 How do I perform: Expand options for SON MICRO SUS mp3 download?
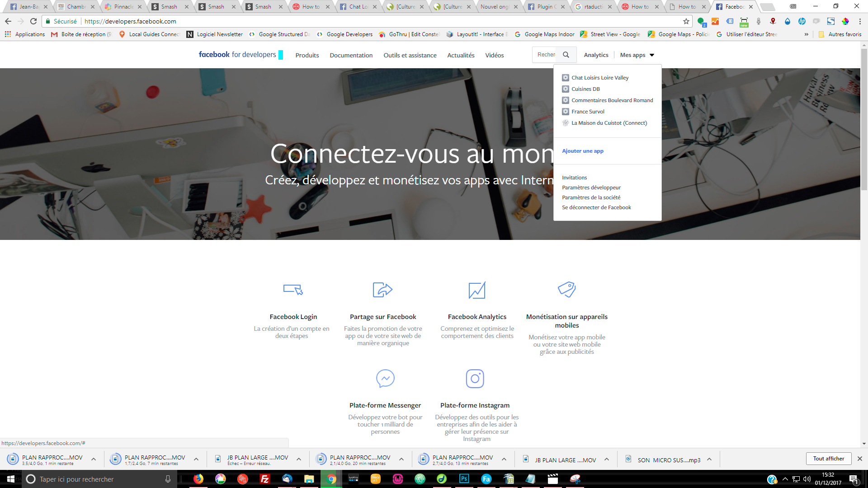[x=709, y=460]
